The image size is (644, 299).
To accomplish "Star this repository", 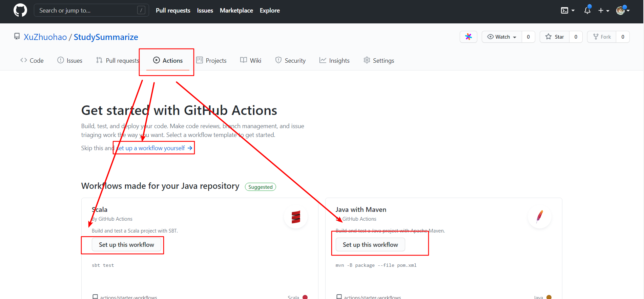I will pyautogui.click(x=555, y=37).
